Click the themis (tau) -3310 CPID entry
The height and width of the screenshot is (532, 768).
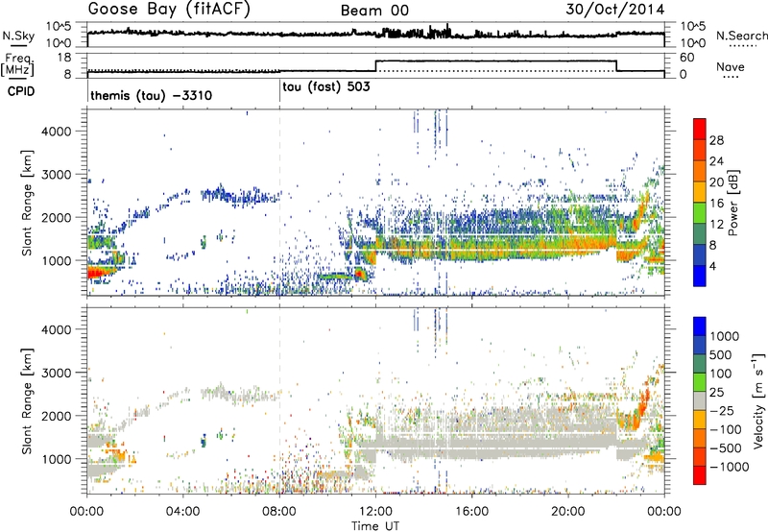151,95
